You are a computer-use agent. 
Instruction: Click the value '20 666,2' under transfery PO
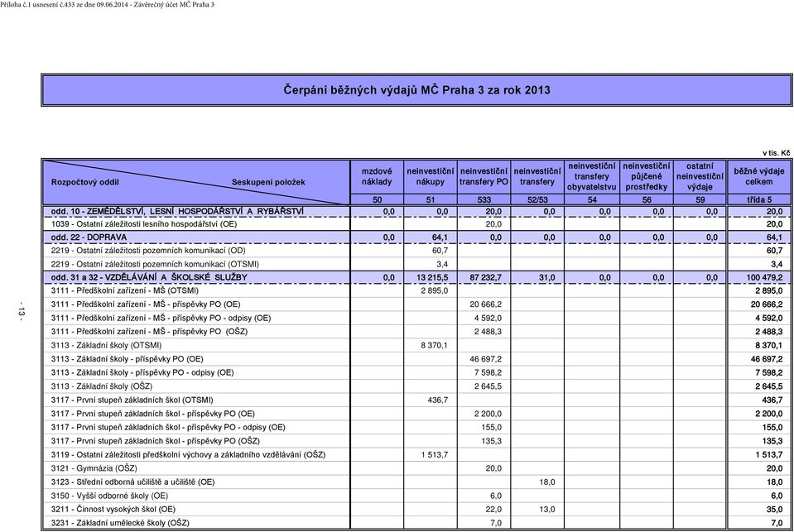486,304
